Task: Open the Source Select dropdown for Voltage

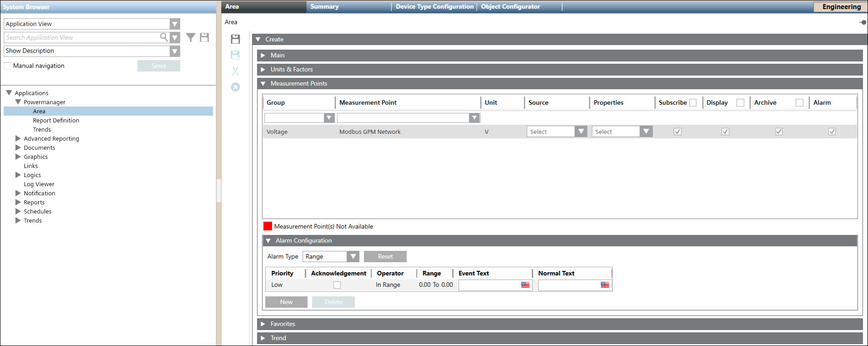Action: [580, 132]
